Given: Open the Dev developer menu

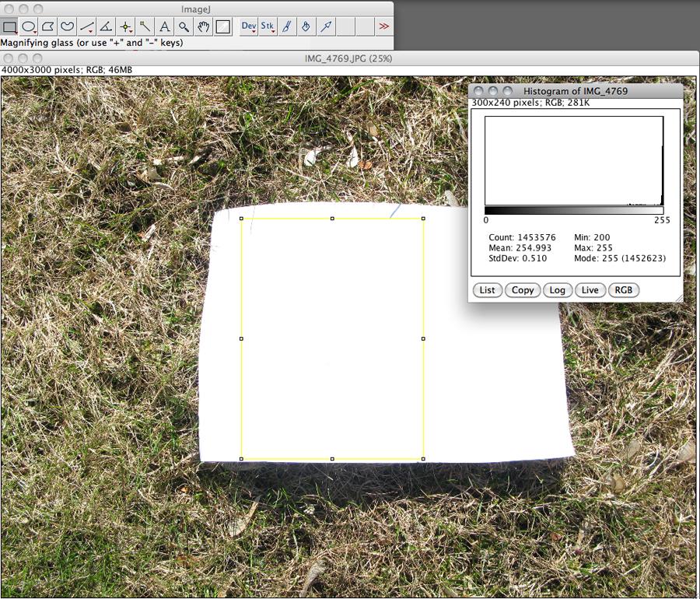Looking at the screenshot, I should coord(249,26).
